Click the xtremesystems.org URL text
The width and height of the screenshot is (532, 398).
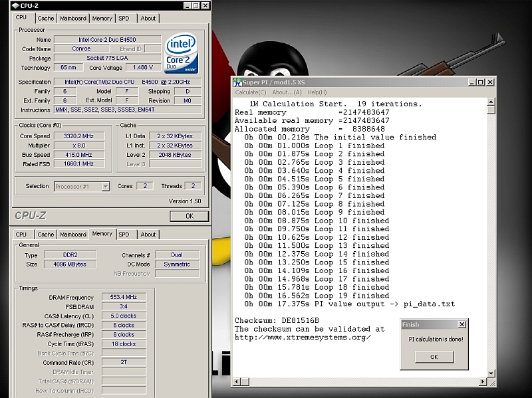tap(303, 338)
